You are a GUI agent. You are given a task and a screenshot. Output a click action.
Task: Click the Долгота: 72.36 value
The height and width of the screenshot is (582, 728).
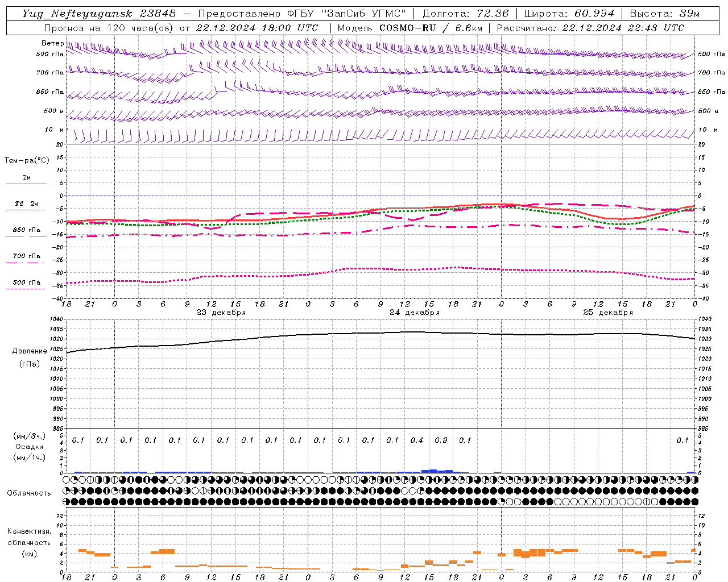coord(466,14)
